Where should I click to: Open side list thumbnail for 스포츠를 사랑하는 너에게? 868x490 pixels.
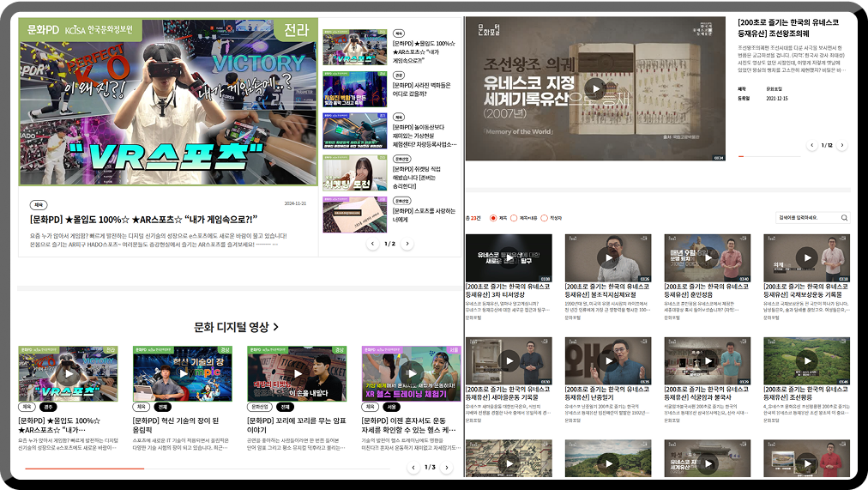(x=355, y=215)
